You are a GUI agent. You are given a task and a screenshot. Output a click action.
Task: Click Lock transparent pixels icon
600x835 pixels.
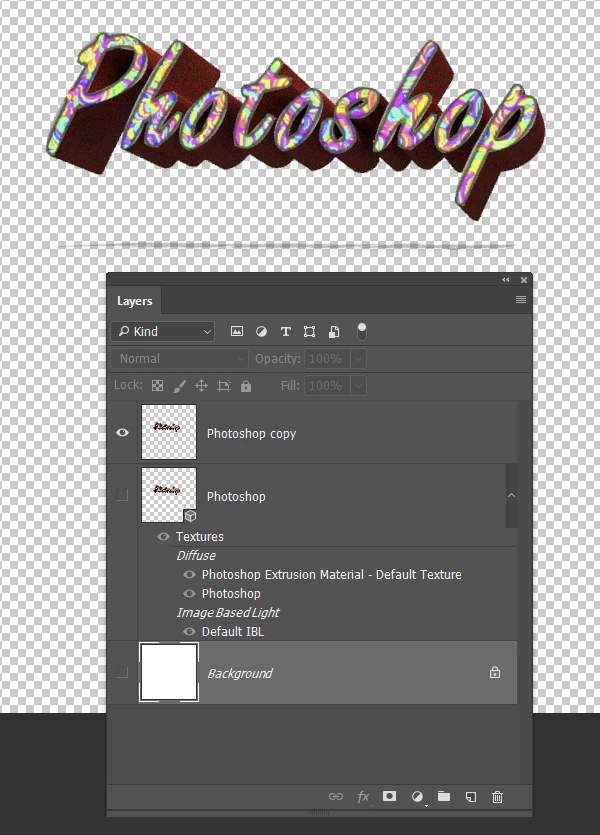[158, 386]
